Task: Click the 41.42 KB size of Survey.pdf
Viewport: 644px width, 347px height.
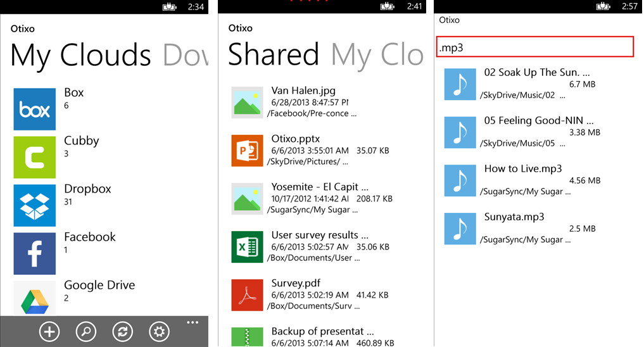Action: (372, 295)
